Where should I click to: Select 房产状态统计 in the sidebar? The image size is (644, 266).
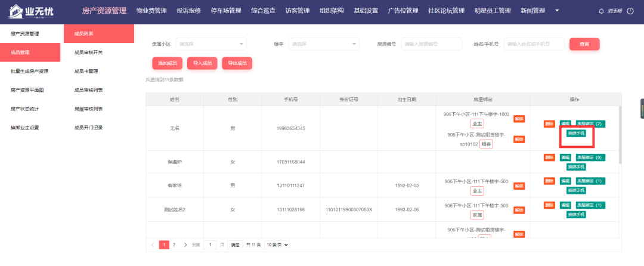click(x=24, y=109)
